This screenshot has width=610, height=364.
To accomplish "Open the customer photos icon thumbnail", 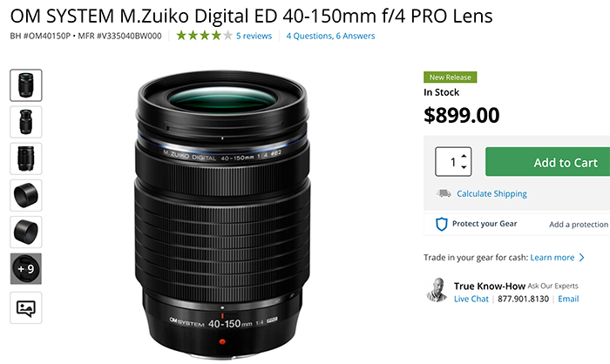I will pos(25,307).
